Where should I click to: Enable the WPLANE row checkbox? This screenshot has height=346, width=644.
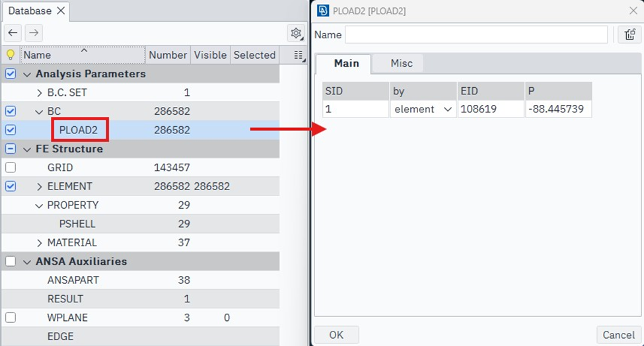pyautogui.click(x=11, y=318)
